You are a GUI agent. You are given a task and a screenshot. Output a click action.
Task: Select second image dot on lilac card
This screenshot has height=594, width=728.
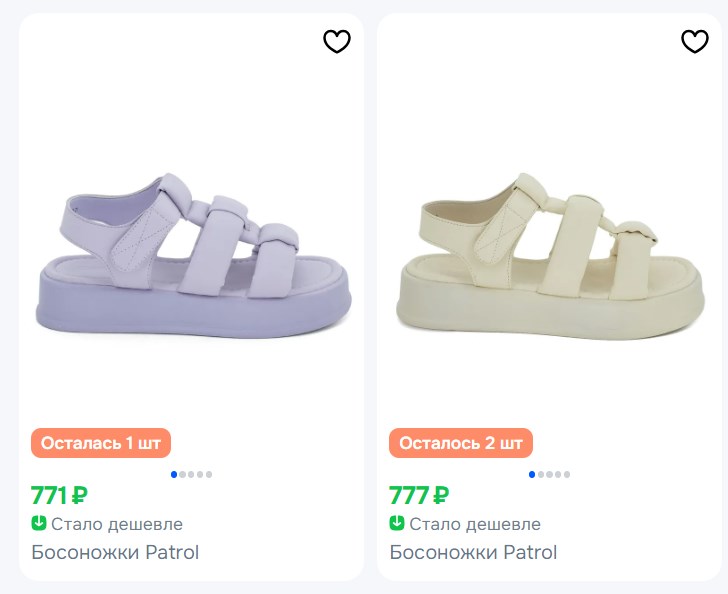click(183, 474)
